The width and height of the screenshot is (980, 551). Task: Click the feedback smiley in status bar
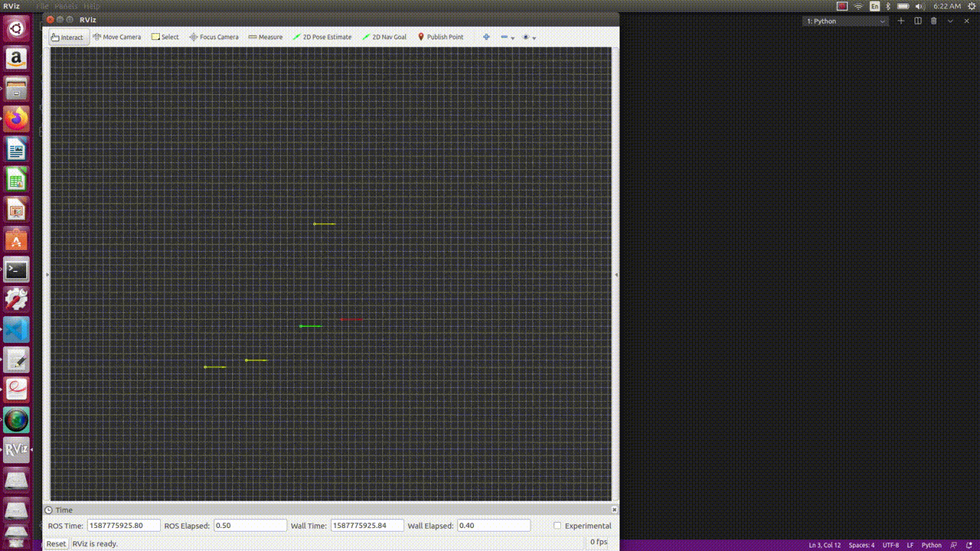pyautogui.click(x=955, y=546)
